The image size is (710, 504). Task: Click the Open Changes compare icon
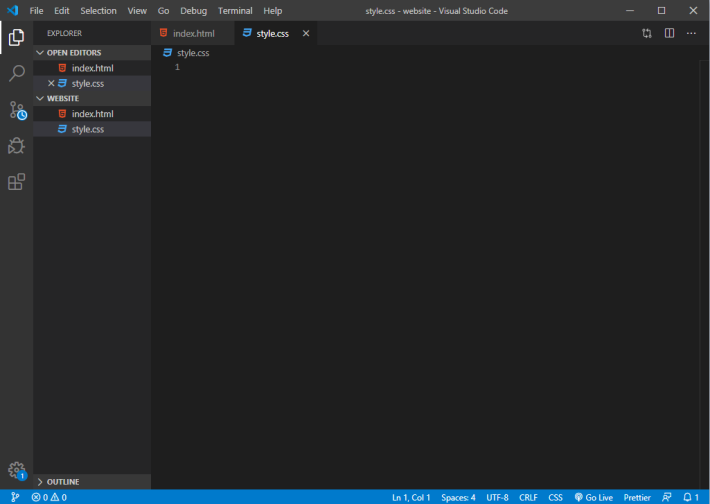coord(647,33)
